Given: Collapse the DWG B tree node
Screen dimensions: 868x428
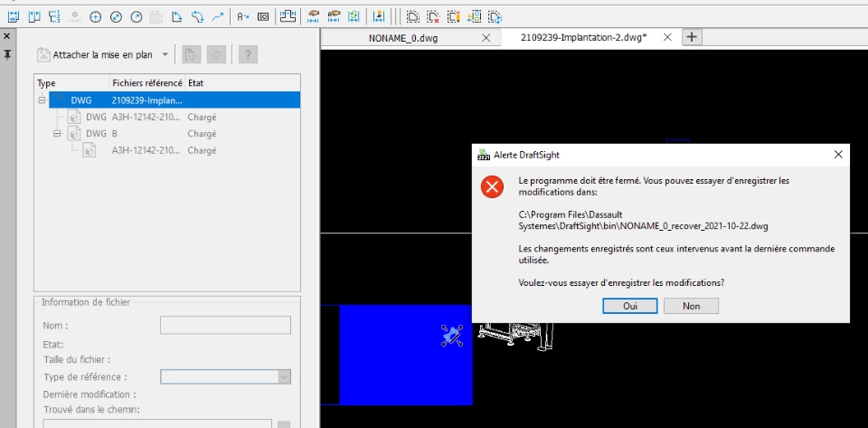Looking at the screenshot, I should 56,133.
